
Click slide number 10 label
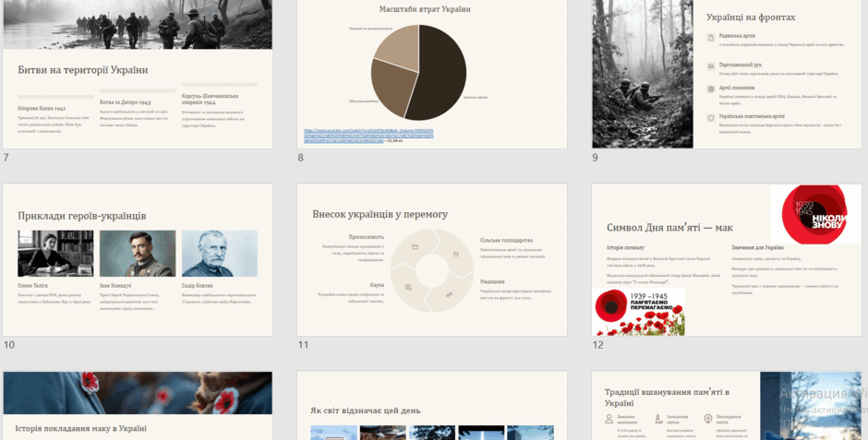(9, 346)
